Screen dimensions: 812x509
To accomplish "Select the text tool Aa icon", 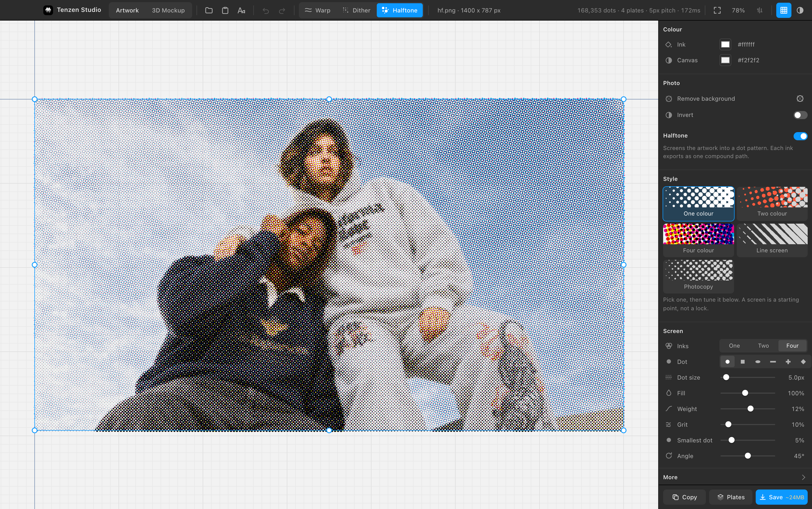I will (241, 11).
